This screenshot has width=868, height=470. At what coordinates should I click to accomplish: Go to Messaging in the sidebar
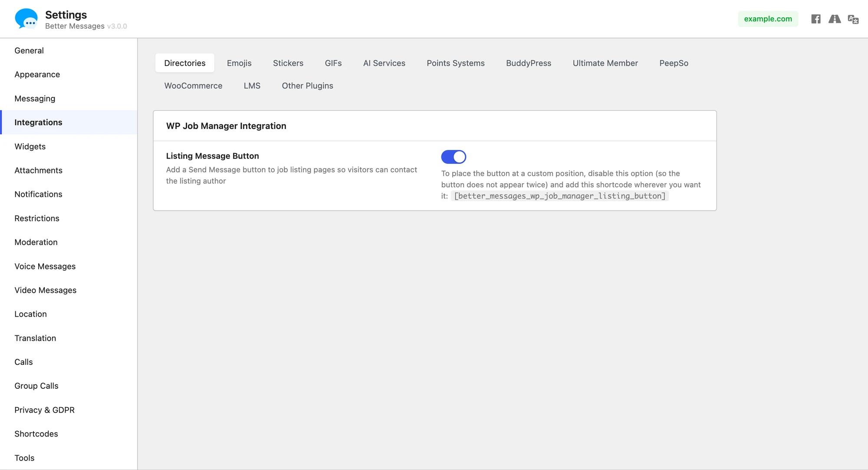tap(69, 99)
